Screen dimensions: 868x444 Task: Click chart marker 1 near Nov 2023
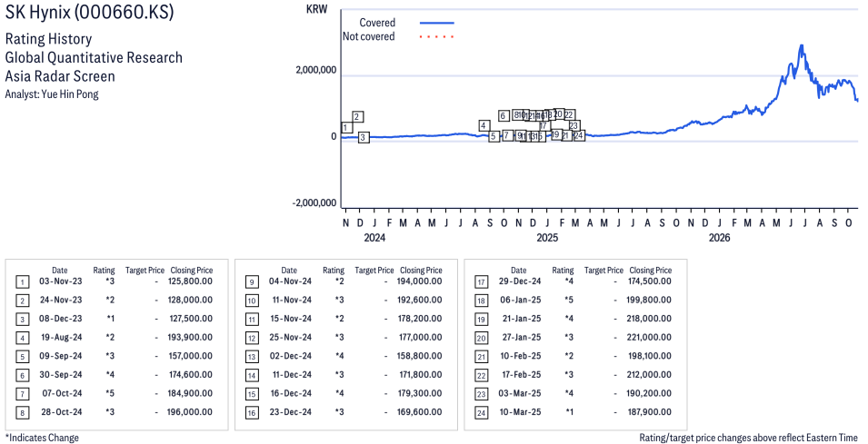pyautogui.click(x=346, y=128)
